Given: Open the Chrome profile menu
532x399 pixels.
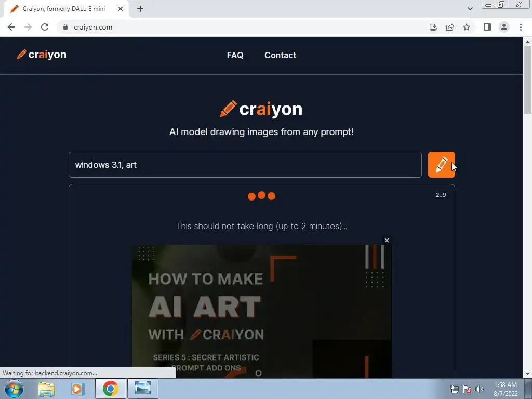Looking at the screenshot, I should click(504, 27).
